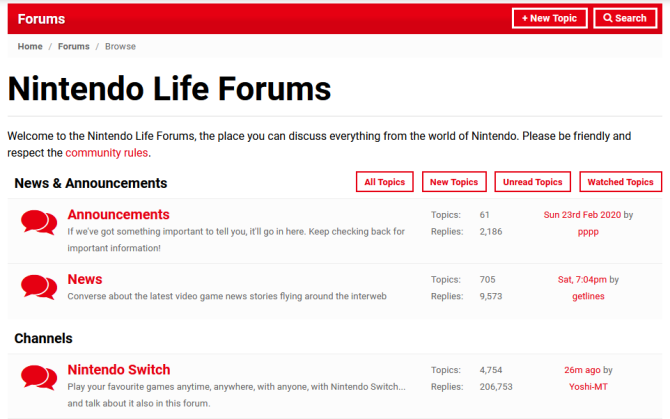Click the + New Topic button
670x419 pixels.
(x=550, y=18)
